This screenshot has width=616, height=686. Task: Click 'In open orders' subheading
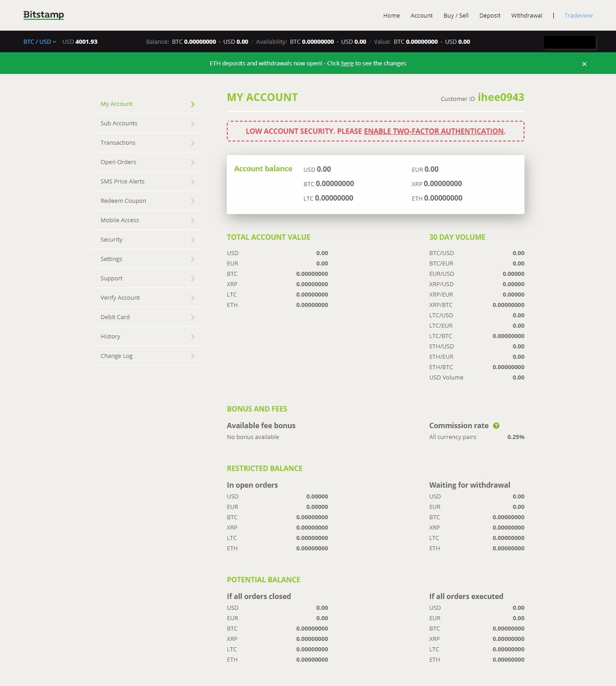pos(252,485)
